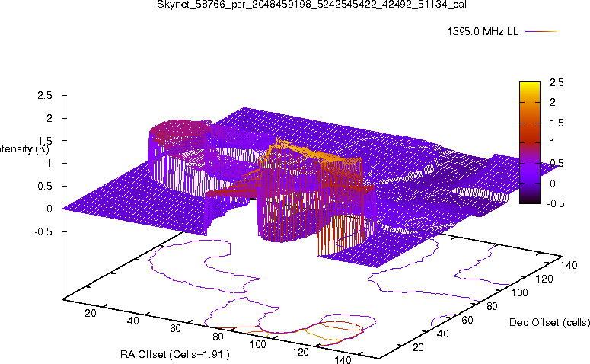The width and height of the screenshot is (590, 364).
Task: Select the 80 tick on the RA Offset axis
Action: 218,337
